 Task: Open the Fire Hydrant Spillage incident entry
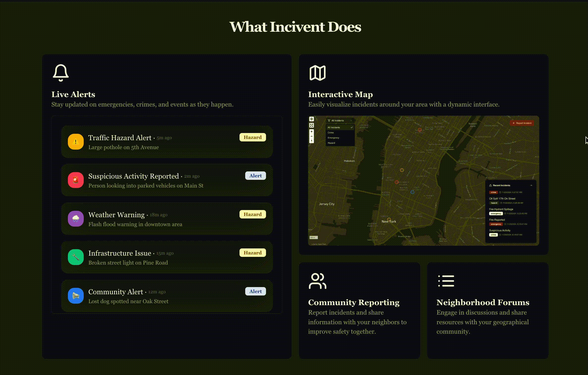pos(501,209)
